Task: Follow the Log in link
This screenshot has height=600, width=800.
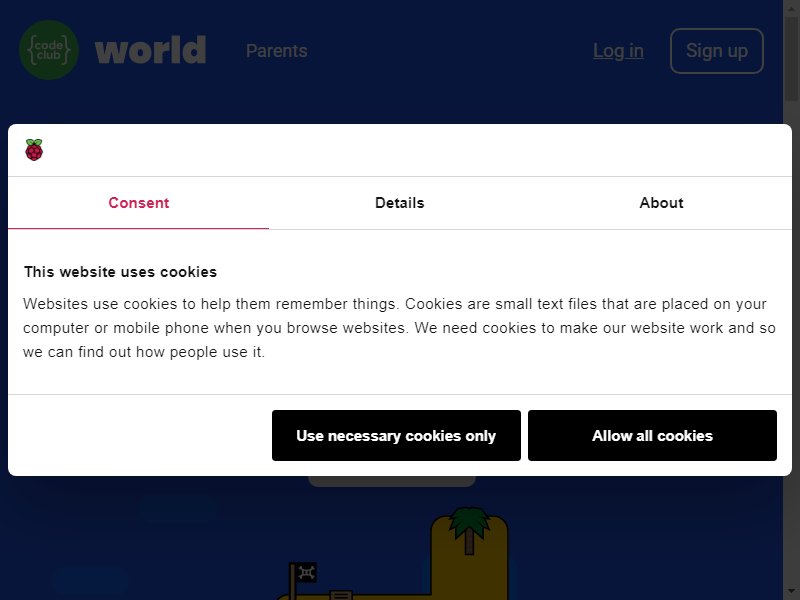Action: point(618,51)
